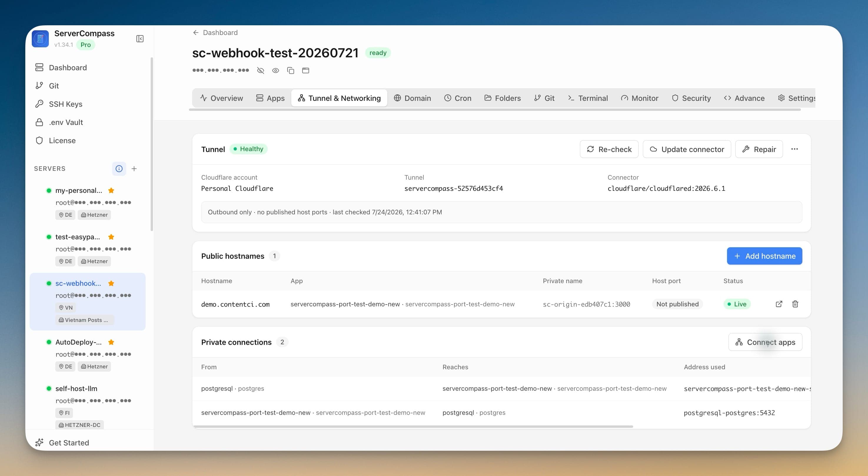Toggle favorite star on my-personal server
The width and height of the screenshot is (868, 476).
[111, 191]
